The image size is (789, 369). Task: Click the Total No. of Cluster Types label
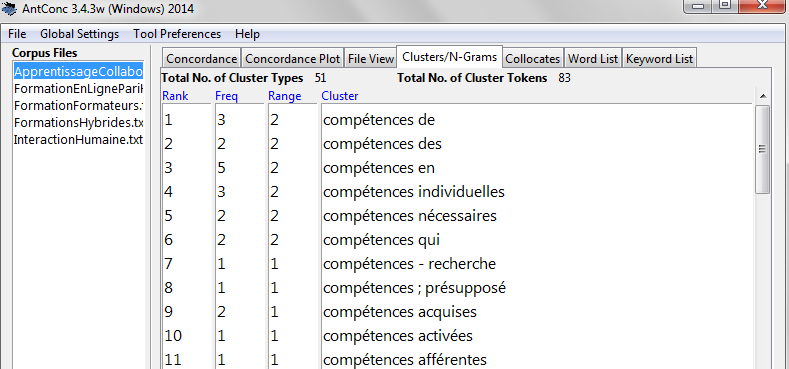point(232,78)
